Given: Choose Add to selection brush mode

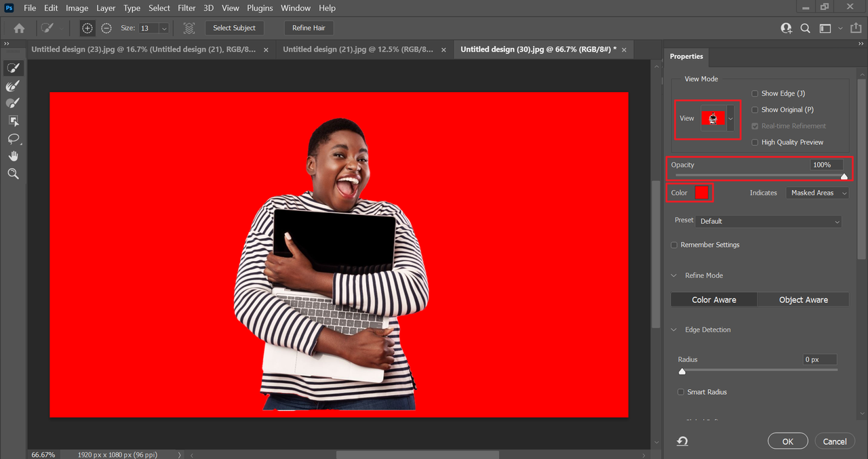Looking at the screenshot, I should click(87, 28).
